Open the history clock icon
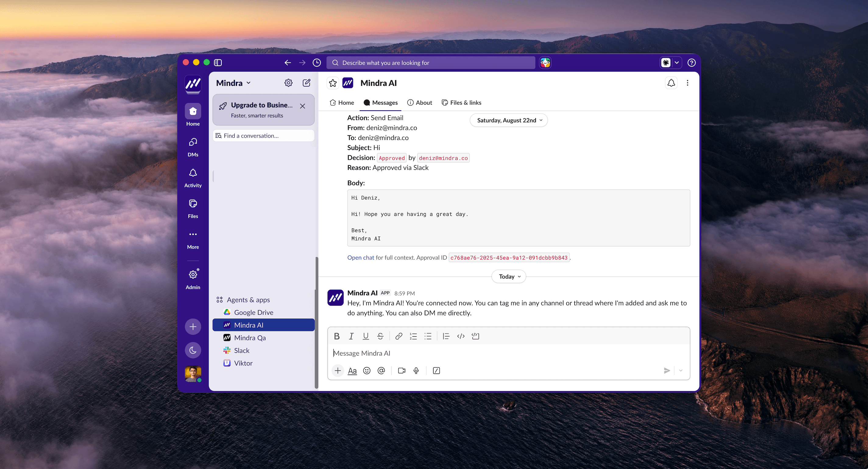The height and width of the screenshot is (469, 868). 317,63
